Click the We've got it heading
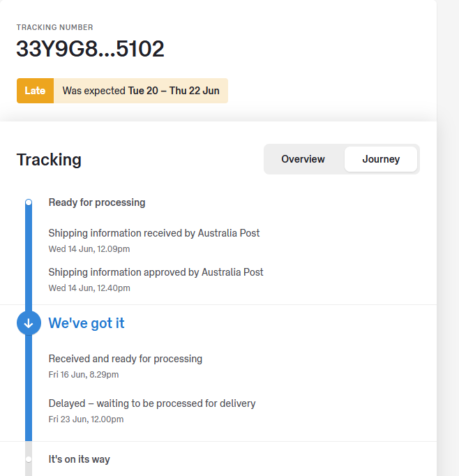 (x=86, y=323)
